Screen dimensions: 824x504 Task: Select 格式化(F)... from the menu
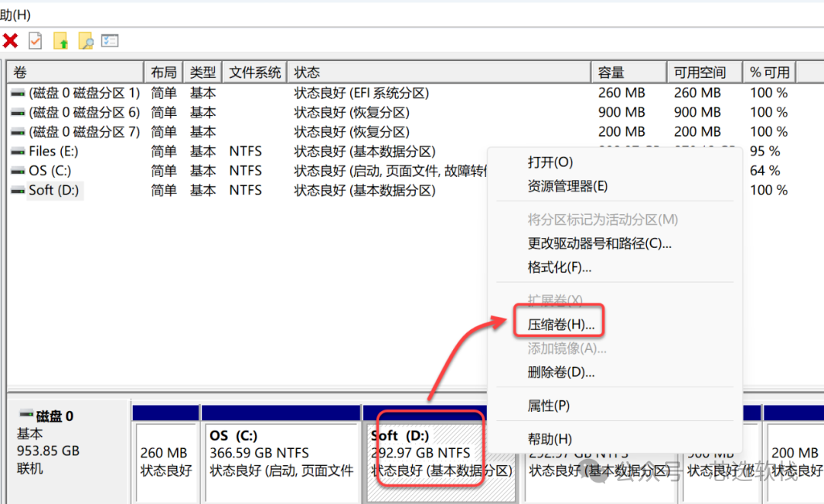coord(559,267)
